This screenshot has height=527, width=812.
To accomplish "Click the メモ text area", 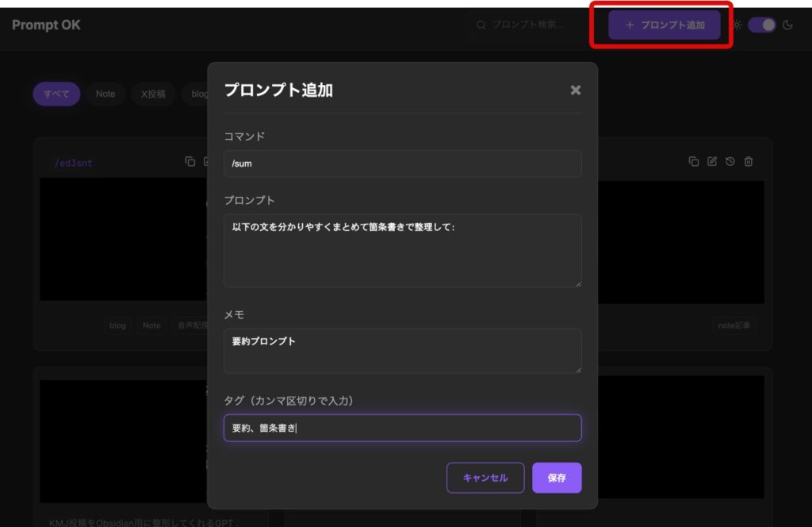I will pyautogui.click(x=402, y=351).
